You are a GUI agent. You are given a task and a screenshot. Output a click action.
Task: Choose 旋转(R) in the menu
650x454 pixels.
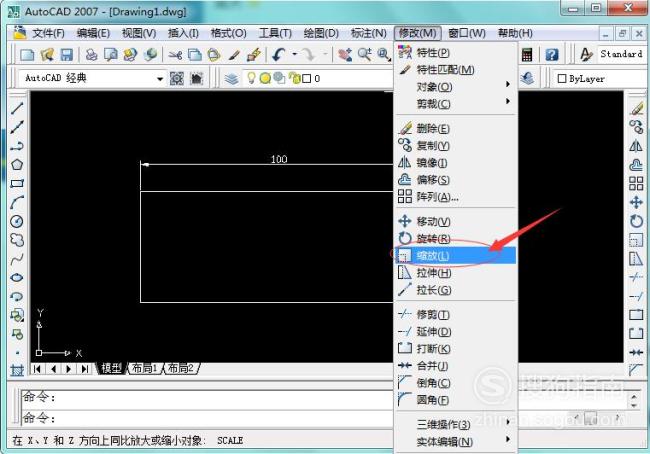coord(456,238)
